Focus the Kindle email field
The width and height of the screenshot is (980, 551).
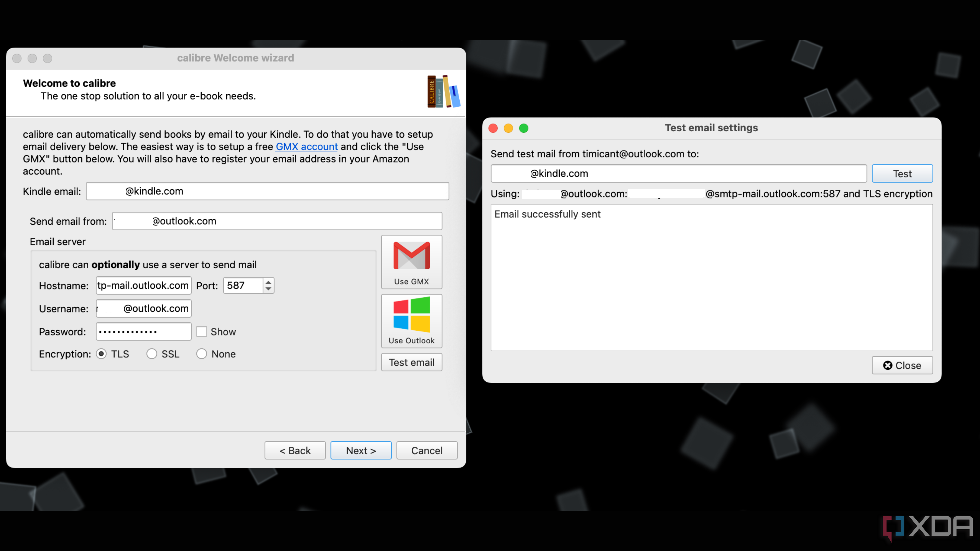point(267,191)
